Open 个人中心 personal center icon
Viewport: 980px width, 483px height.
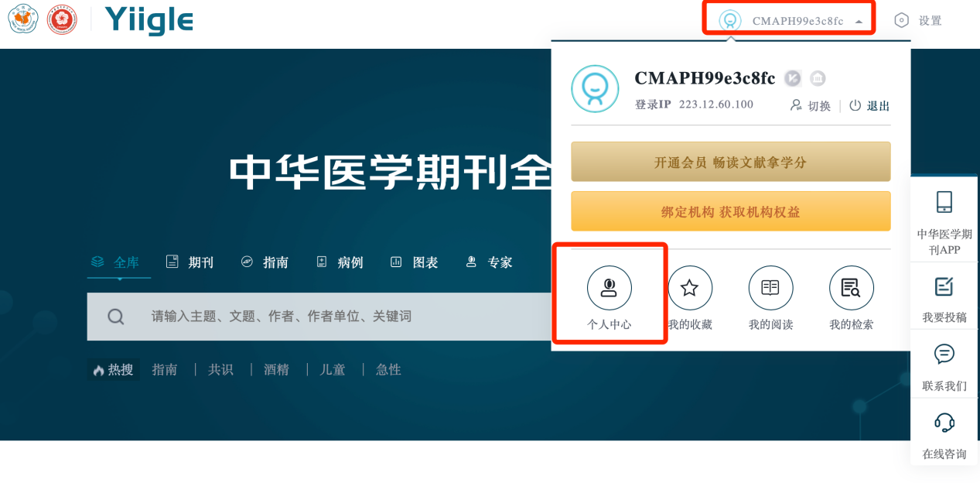click(x=610, y=288)
